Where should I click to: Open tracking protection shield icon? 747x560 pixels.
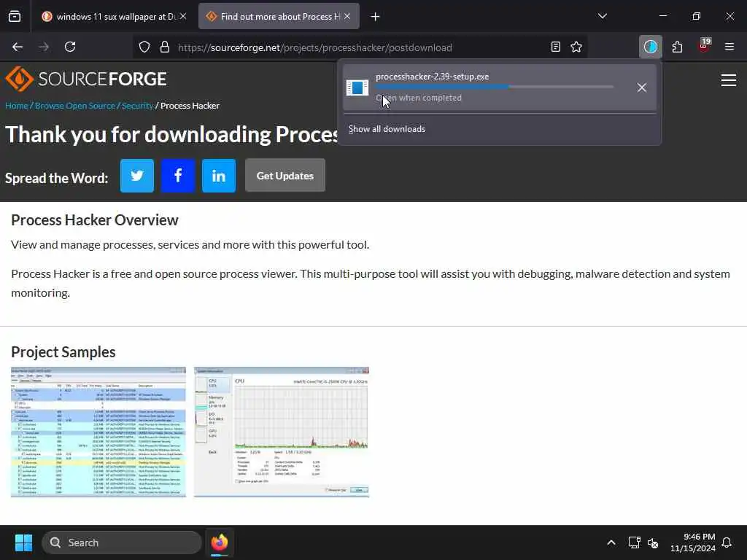point(144,47)
